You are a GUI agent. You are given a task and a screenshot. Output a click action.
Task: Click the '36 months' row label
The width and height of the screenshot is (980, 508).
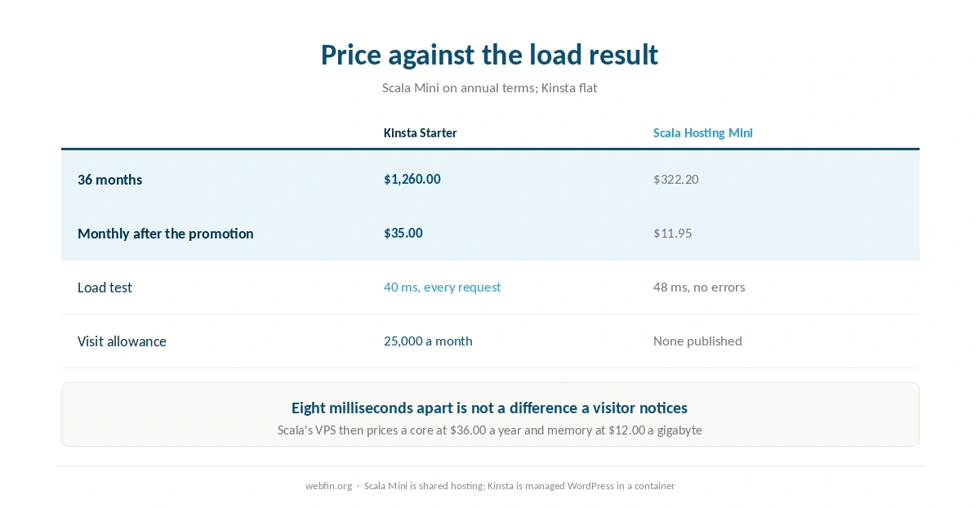(x=109, y=180)
